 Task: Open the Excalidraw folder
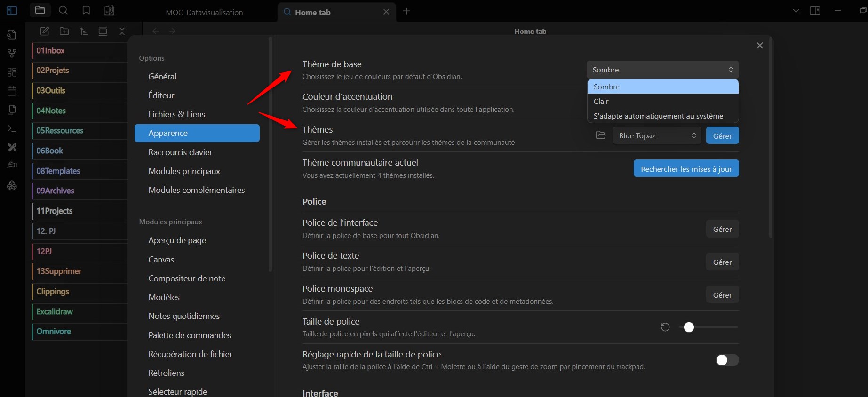point(80,311)
